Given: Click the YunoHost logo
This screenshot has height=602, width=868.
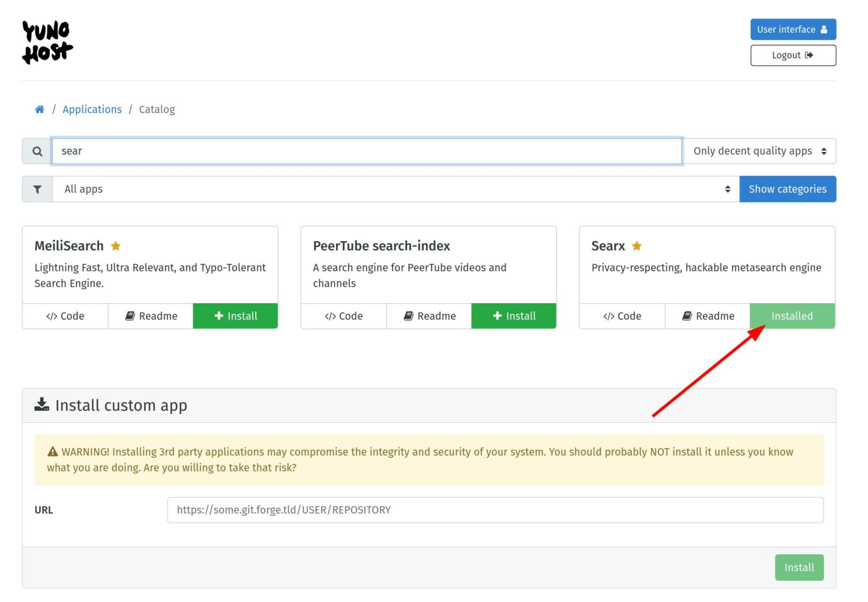Looking at the screenshot, I should (x=47, y=42).
